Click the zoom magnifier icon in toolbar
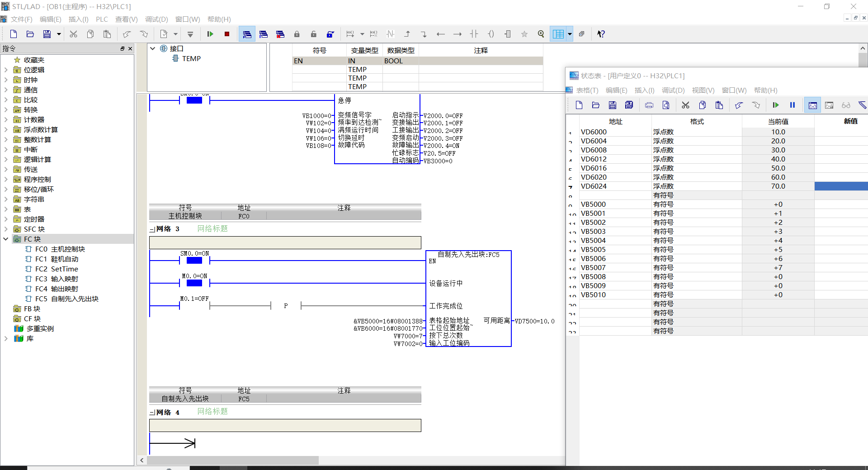868x470 pixels. [x=541, y=34]
